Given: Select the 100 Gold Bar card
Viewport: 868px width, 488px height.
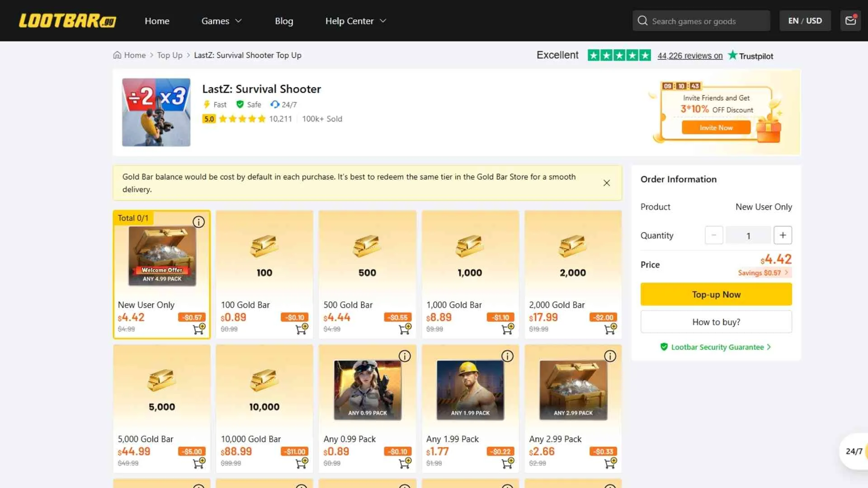Looking at the screenshot, I should pos(264,274).
